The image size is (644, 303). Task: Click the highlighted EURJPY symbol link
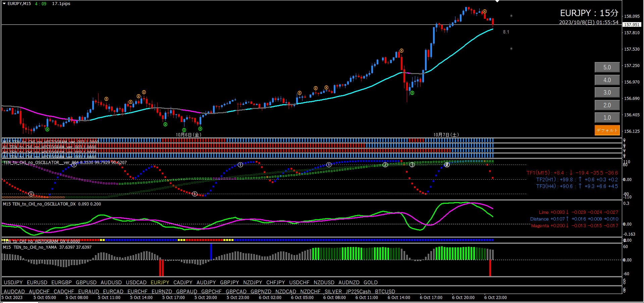[160, 283]
